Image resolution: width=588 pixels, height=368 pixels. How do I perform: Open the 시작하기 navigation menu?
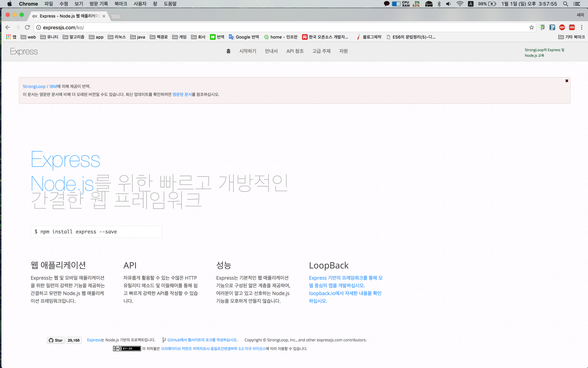pos(247,51)
